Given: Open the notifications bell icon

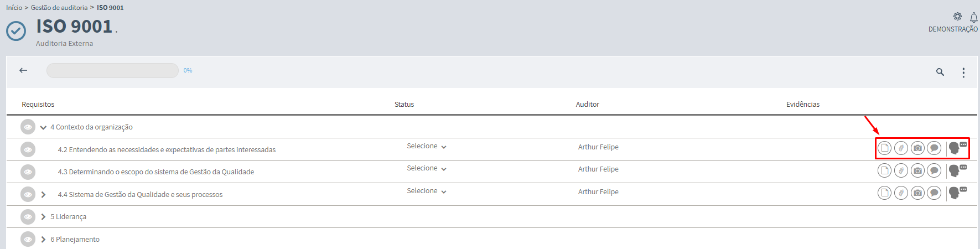Looking at the screenshot, I should pyautogui.click(x=973, y=18).
